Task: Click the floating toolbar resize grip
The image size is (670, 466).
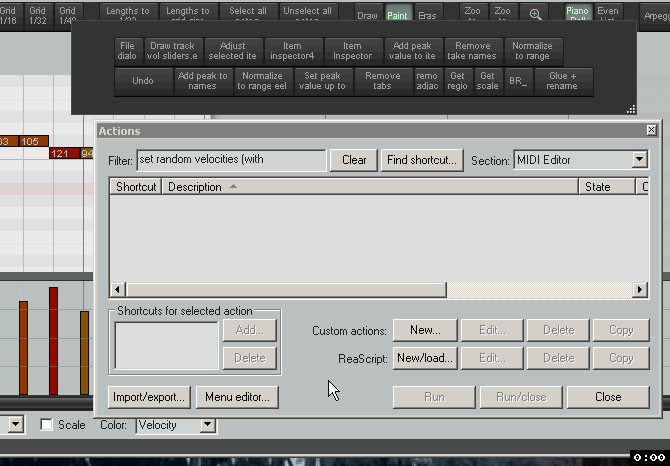Action: 631,109
